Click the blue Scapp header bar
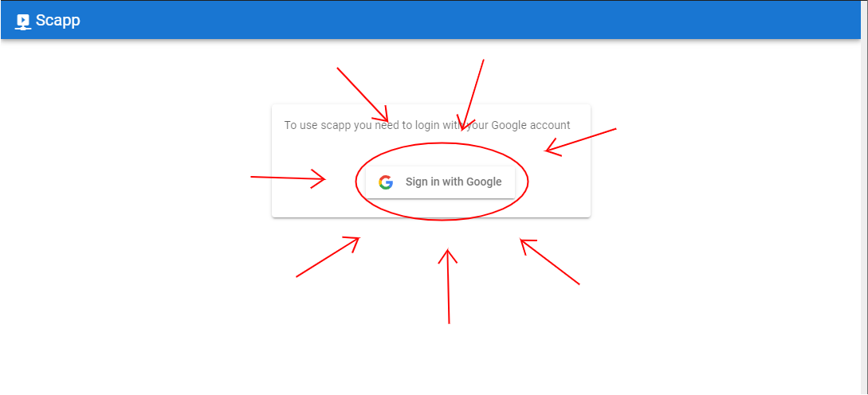 point(430,20)
